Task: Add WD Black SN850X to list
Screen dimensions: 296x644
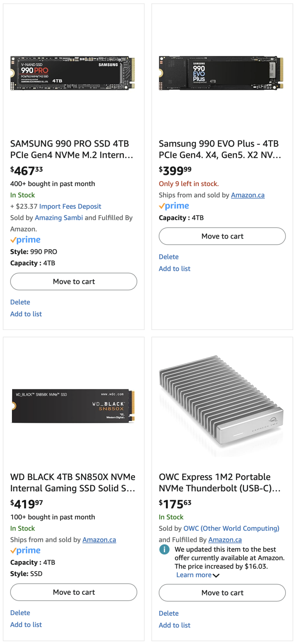Action: coord(26,625)
